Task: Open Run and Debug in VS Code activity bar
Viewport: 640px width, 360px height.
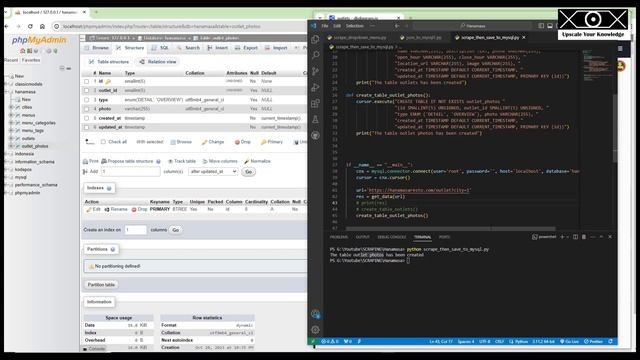Action: tap(315, 87)
